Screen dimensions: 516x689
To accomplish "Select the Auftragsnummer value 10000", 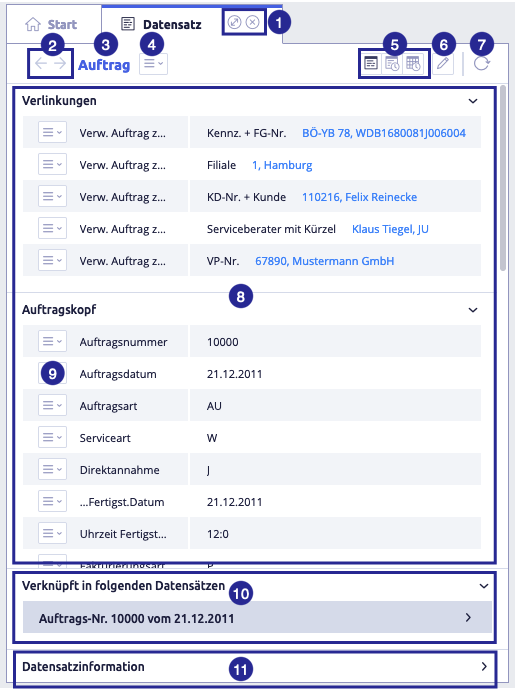I will (x=223, y=342).
